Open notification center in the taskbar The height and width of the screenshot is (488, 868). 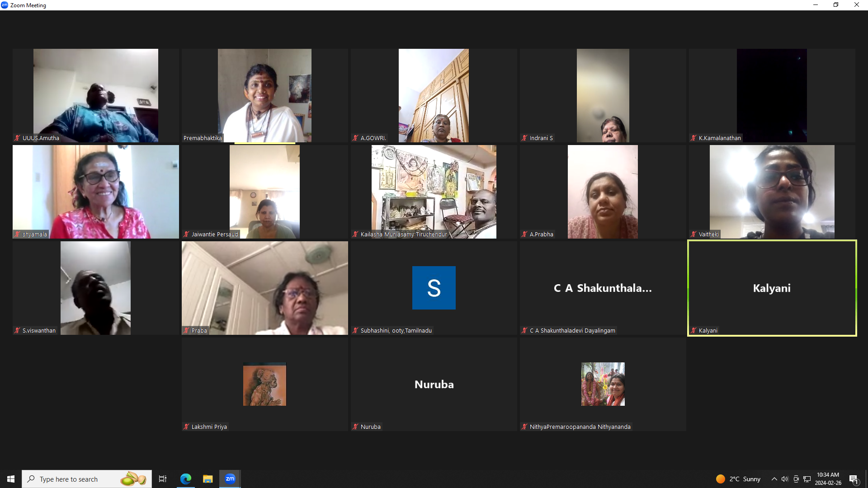tap(854, 479)
